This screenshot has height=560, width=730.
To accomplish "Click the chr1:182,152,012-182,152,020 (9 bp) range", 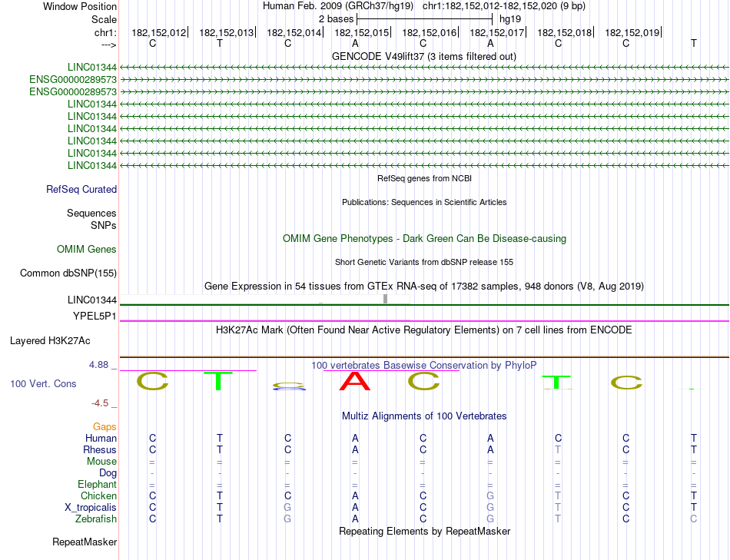I will pos(504,6).
